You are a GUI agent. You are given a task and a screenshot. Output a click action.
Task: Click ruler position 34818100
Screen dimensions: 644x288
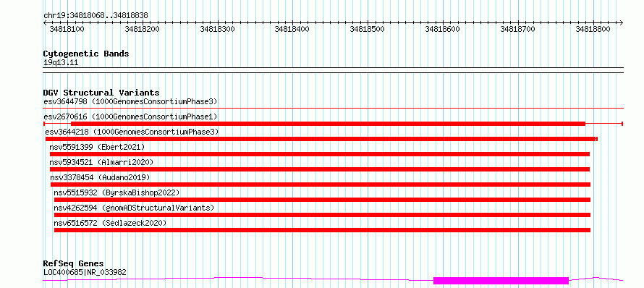coord(67,29)
